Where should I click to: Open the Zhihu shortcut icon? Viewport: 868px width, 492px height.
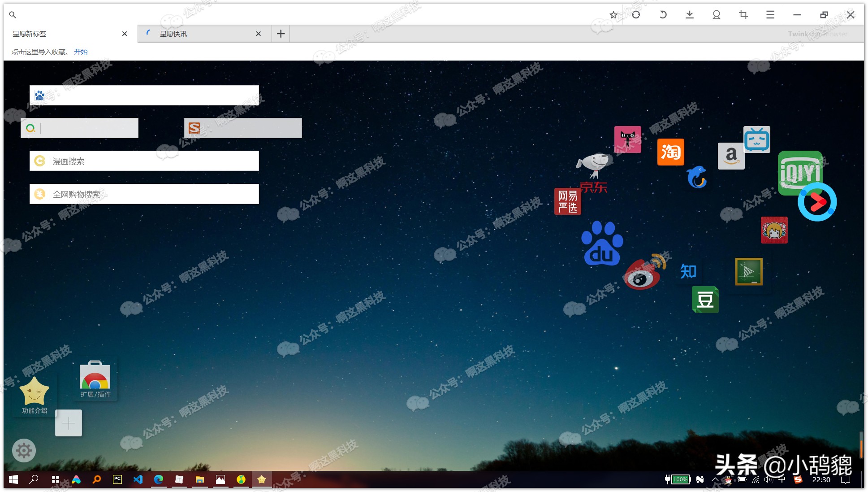click(688, 271)
